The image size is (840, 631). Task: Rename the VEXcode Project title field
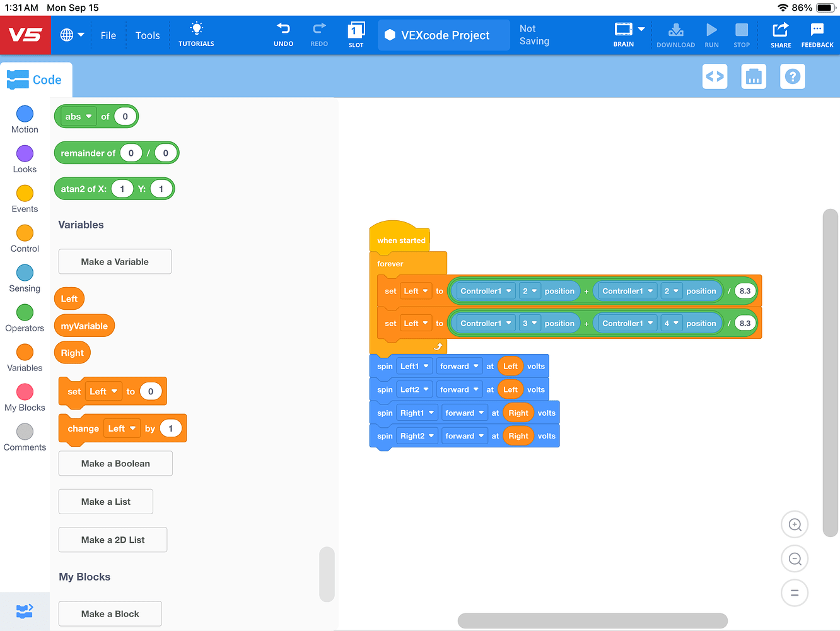pyautogui.click(x=443, y=35)
